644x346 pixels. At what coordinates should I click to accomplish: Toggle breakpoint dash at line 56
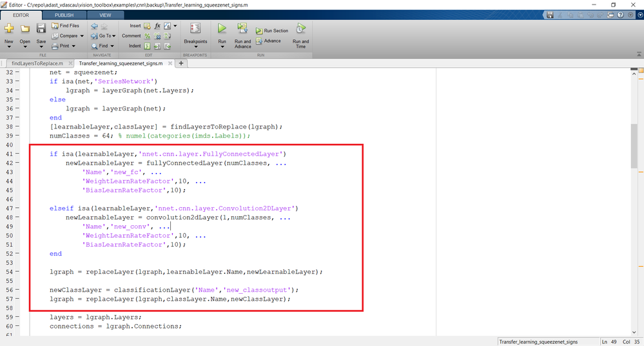click(17, 290)
